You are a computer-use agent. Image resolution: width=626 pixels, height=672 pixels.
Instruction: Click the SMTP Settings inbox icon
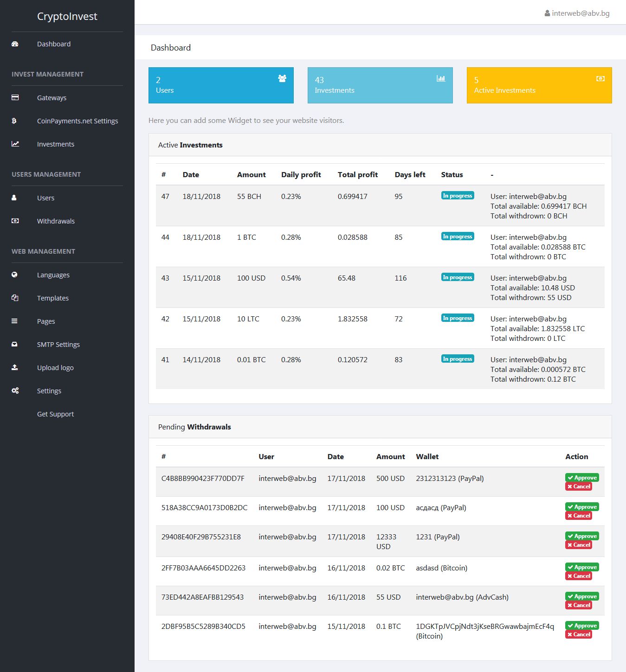[14, 344]
